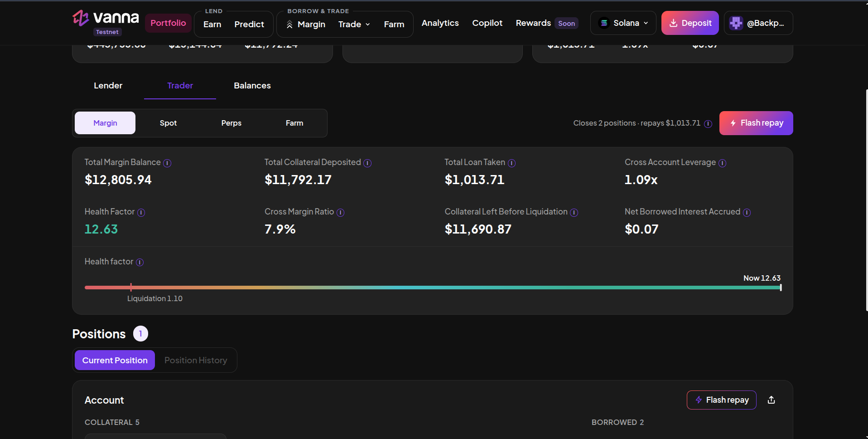Click info icon beside Health Factor value label
The height and width of the screenshot is (439, 868).
141,213
